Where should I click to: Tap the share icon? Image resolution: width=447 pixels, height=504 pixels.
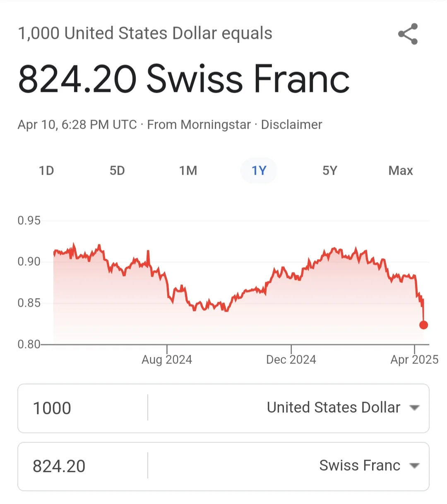click(408, 34)
